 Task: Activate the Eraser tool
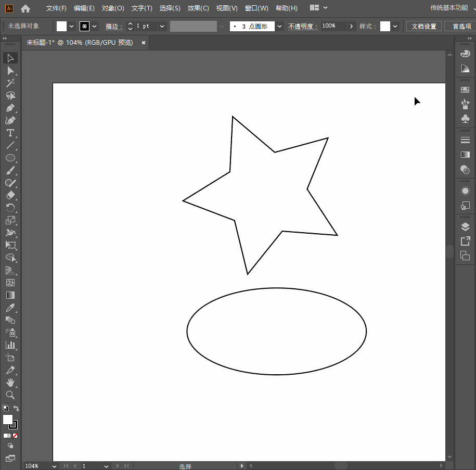click(10, 196)
